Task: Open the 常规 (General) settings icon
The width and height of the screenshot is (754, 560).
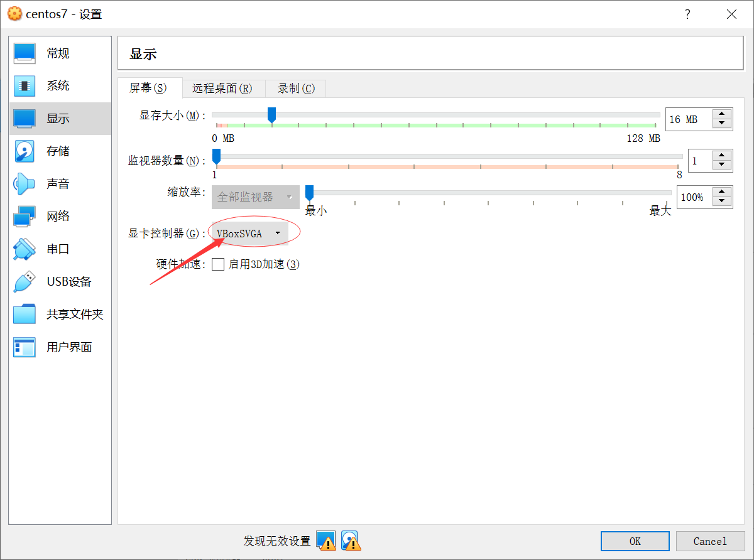Action: click(x=25, y=53)
